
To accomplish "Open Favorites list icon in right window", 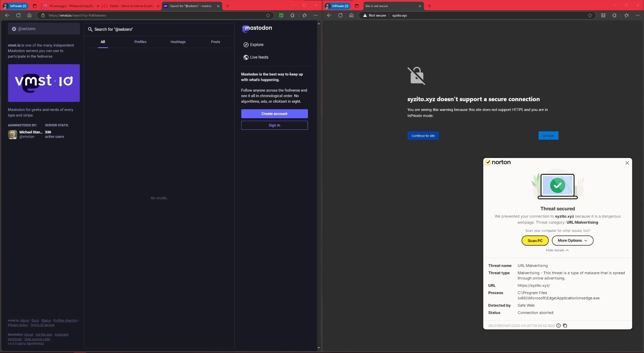I will pyautogui.click(x=626, y=15).
